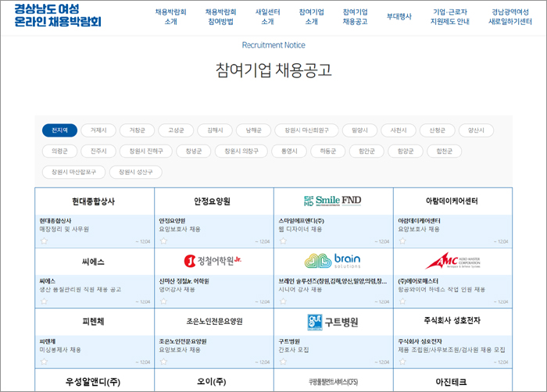The image size is (547, 392).
Task: Open the AMC Aero Master logo
Action: tap(452, 261)
